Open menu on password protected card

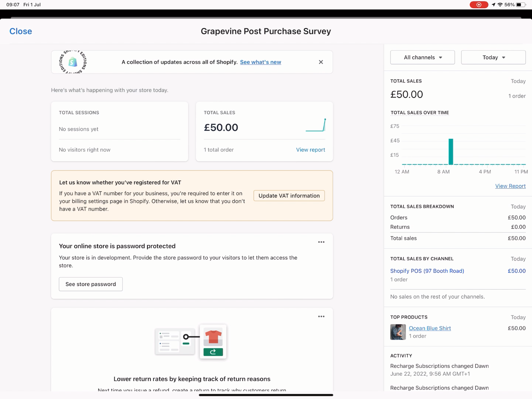point(321,242)
